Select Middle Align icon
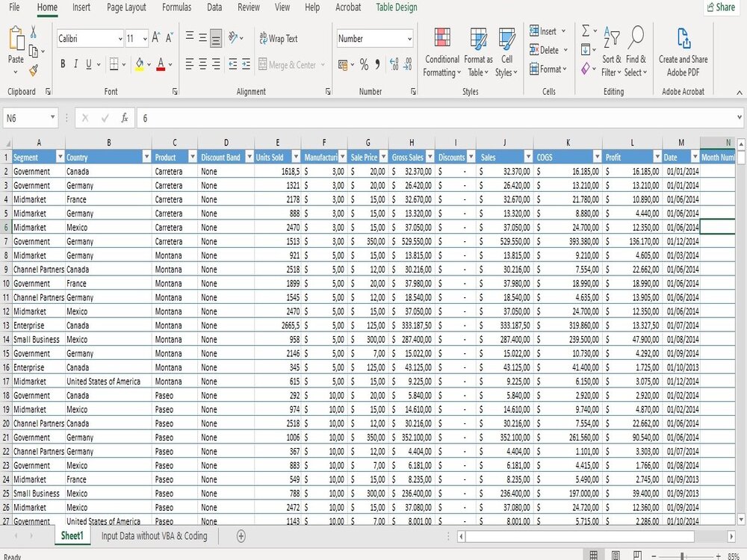This screenshot has width=747, height=560. tap(202, 38)
